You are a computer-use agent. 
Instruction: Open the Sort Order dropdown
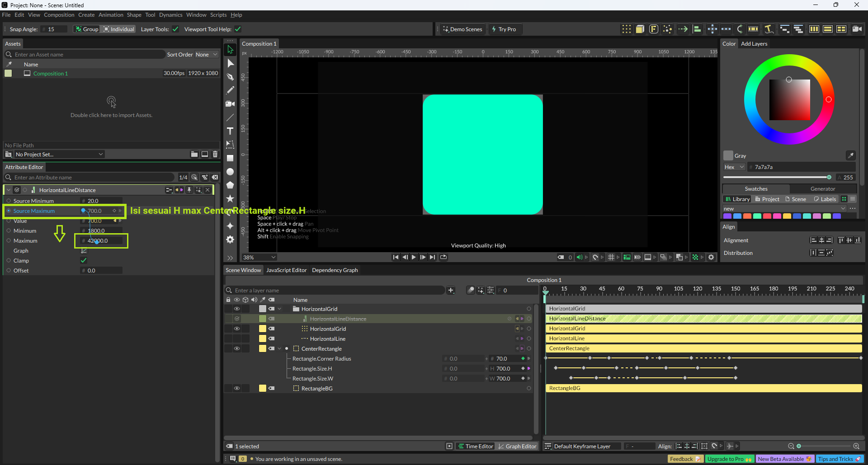206,55
